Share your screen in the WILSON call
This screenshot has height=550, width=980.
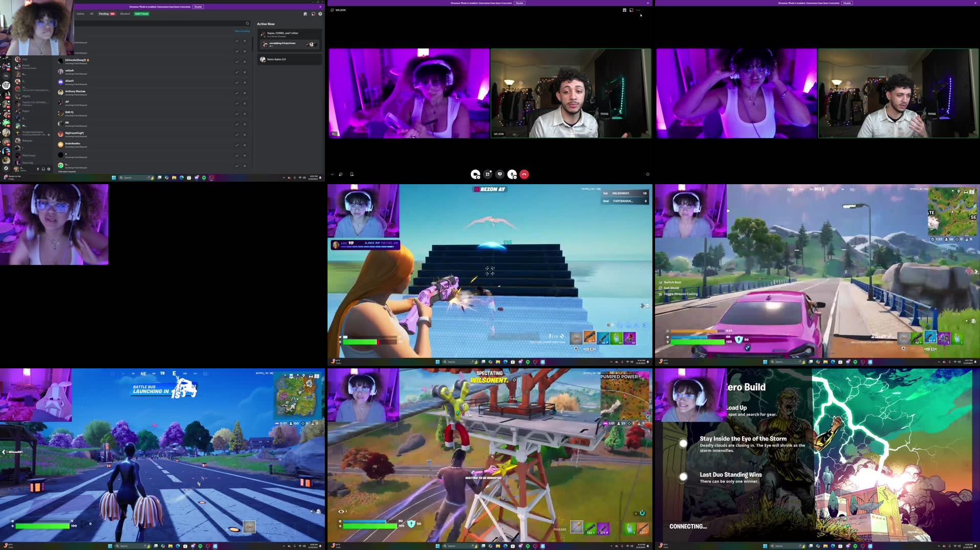pyautogui.click(x=500, y=174)
